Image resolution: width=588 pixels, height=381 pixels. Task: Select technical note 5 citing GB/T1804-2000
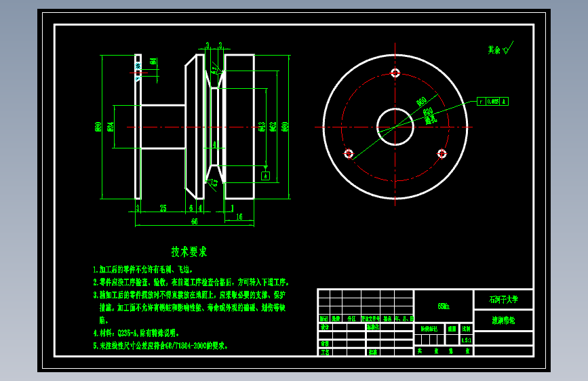click(161, 345)
